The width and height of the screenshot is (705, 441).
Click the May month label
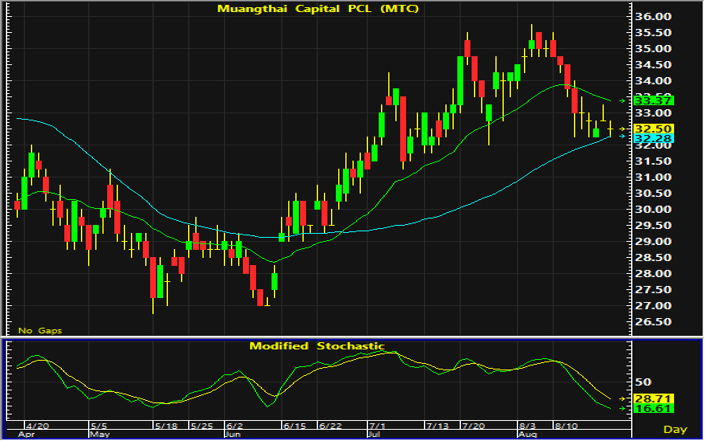(x=100, y=435)
